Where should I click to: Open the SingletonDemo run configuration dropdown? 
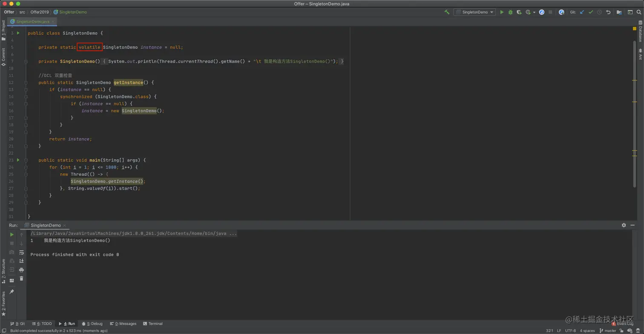pyautogui.click(x=474, y=12)
